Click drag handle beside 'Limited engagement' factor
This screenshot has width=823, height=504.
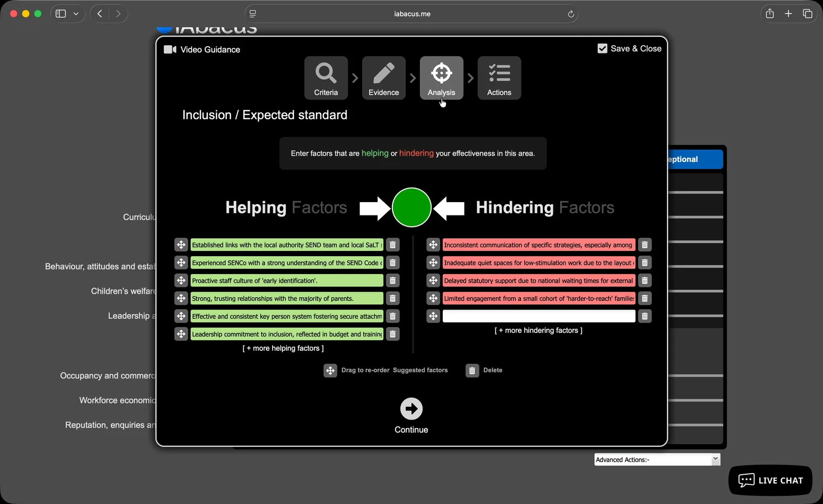(433, 298)
